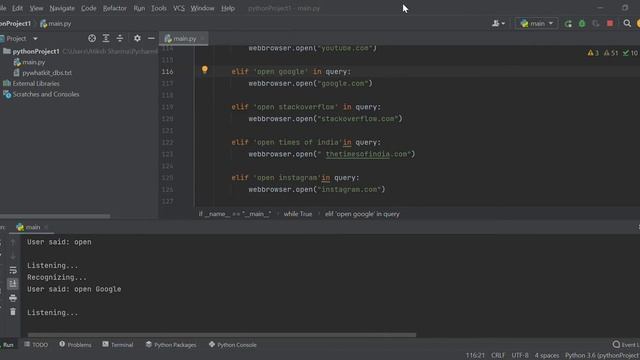640x360 pixels.
Task: Click the Expand All icon in Project panel
Action: pos(106,38)
